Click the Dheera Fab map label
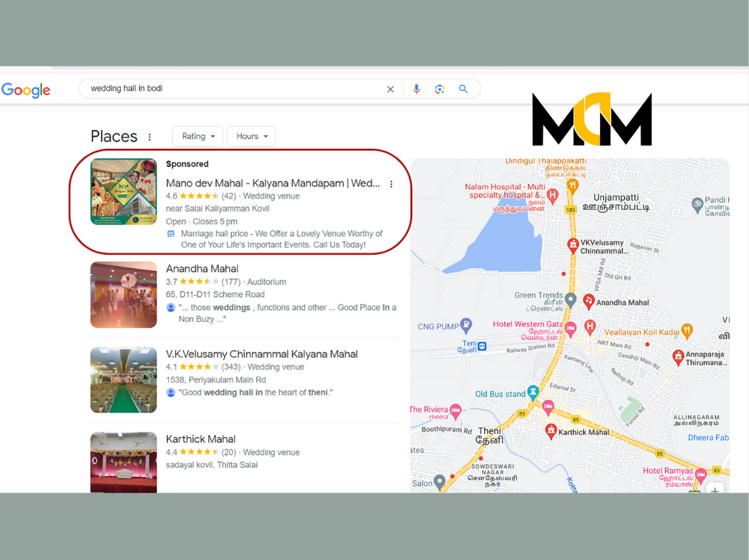749x560 pixels. click(x=708, y=438)
